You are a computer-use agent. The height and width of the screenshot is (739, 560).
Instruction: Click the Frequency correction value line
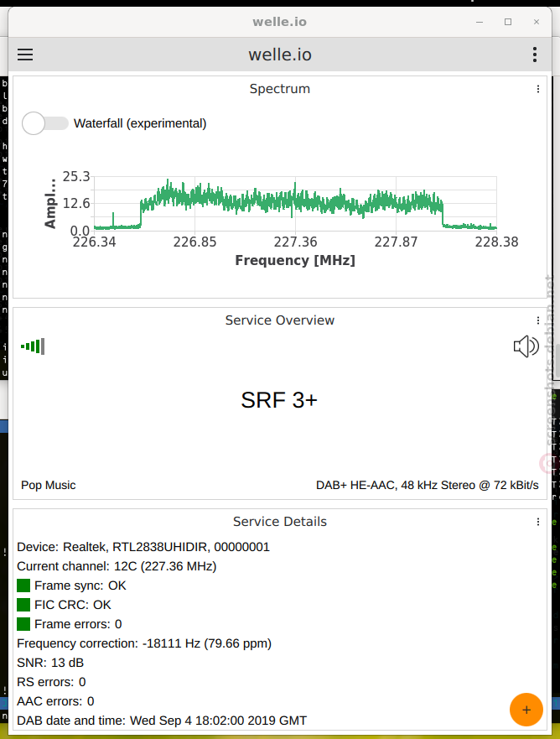point(144,643)
